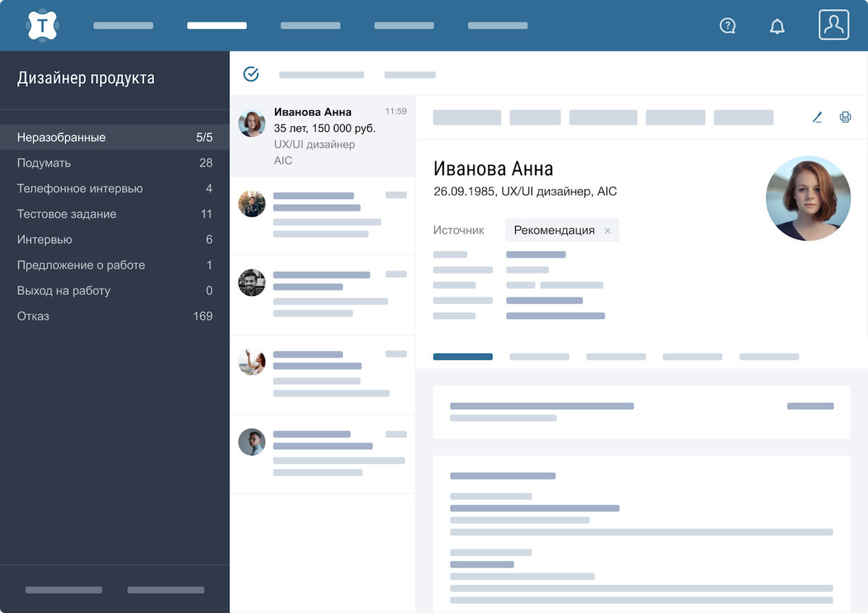Click the large profile photo

coord(808,198)
